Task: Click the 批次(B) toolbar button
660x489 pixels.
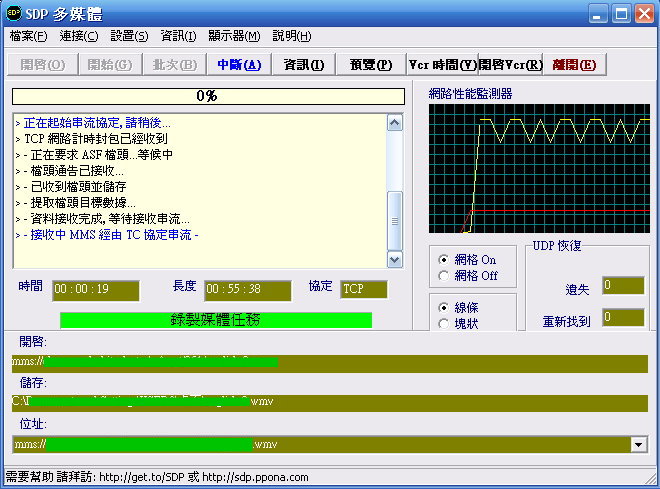Action: pyautogui.click(x=175, y=64)
